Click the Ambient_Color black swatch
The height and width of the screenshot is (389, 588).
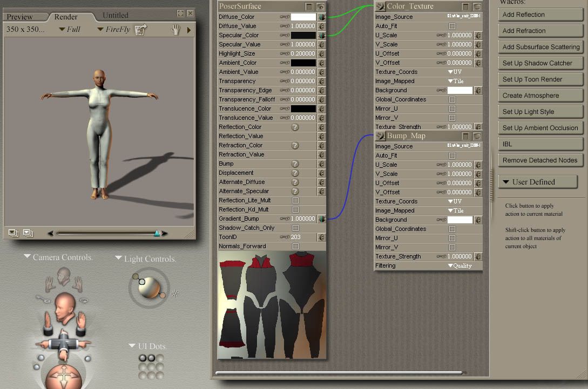pyautogui.click(x=303, y=63)
